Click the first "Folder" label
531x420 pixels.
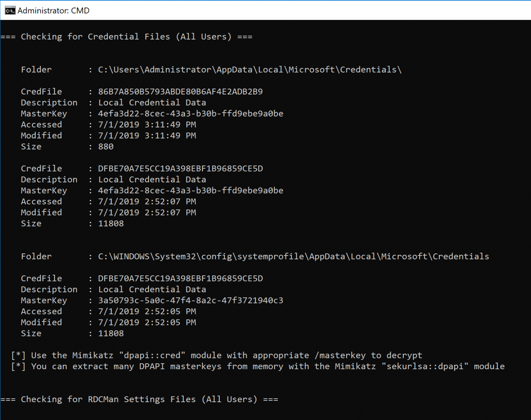coord(36,70)
